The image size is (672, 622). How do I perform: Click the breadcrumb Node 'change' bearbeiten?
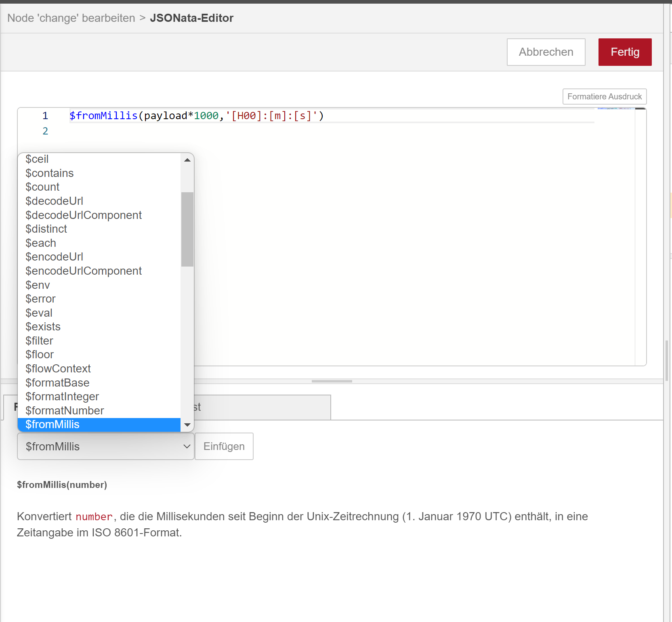click(71, 18)
